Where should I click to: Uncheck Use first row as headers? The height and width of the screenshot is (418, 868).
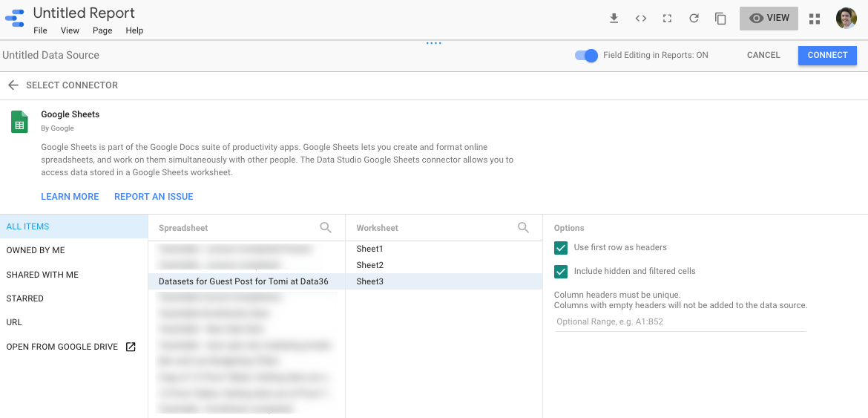point(561,247)
